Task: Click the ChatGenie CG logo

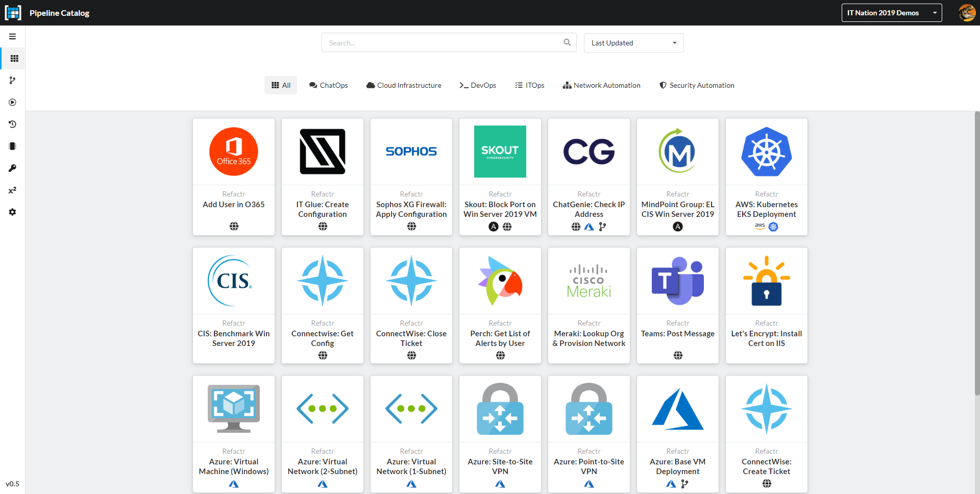Action: coord(589,152)
